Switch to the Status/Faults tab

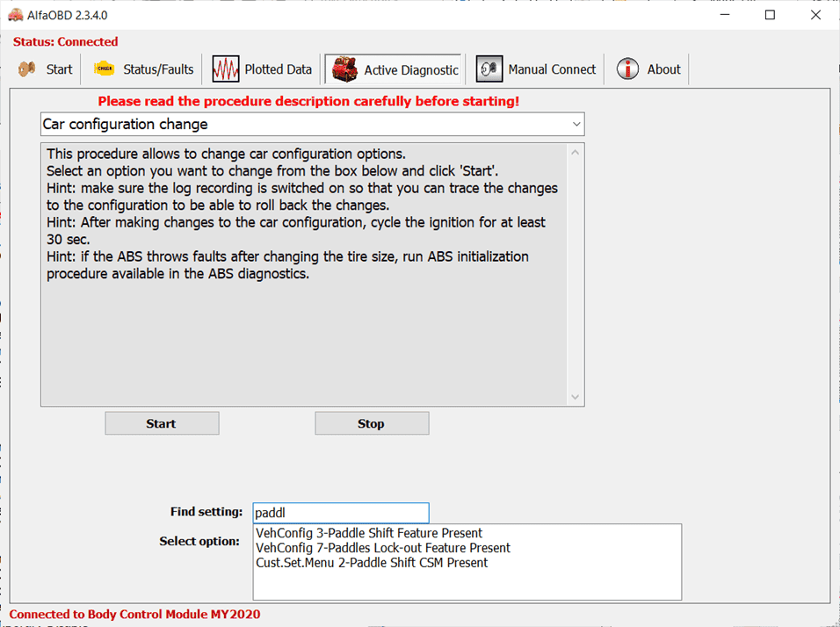pos(143,69)
